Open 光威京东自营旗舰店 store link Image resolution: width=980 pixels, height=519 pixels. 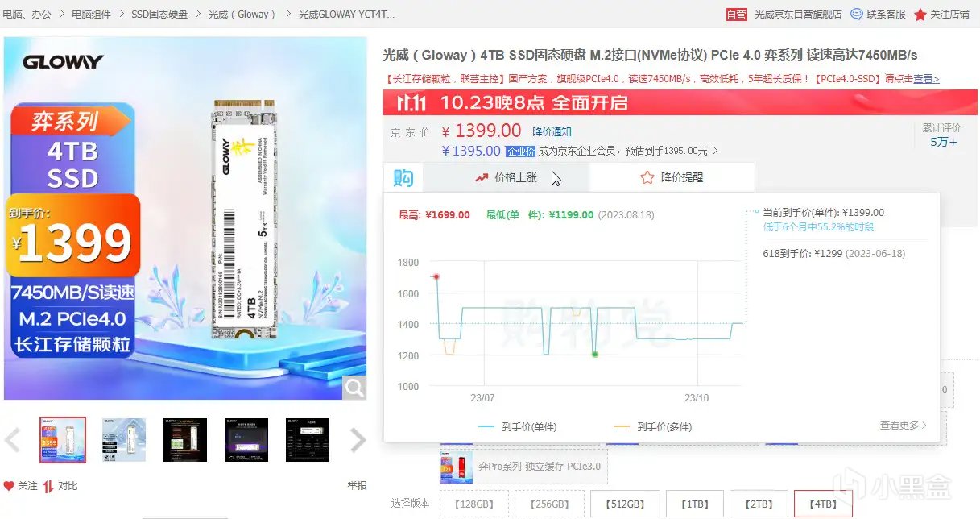point(799,15)
